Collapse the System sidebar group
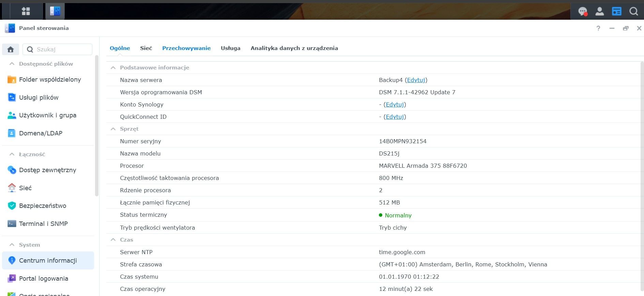Viewport: 644px width, 296px height. point(12,245)
